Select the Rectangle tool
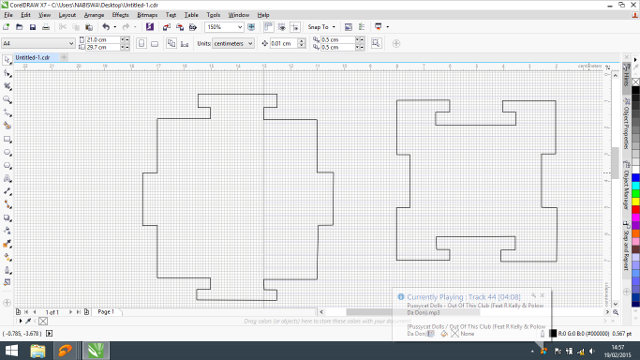640x360 pixels. 7,140
